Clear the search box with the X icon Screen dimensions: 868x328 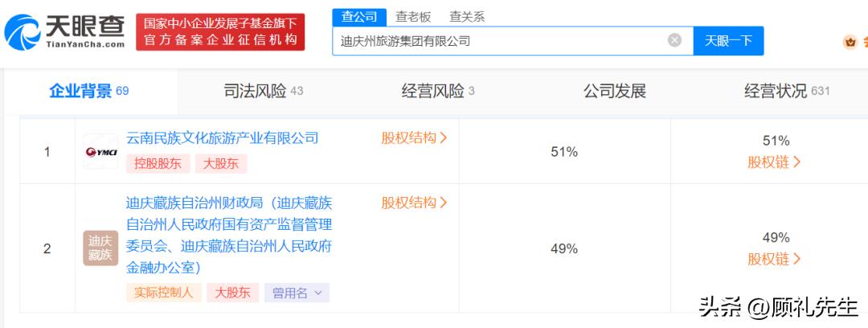[x=674, y=40]
